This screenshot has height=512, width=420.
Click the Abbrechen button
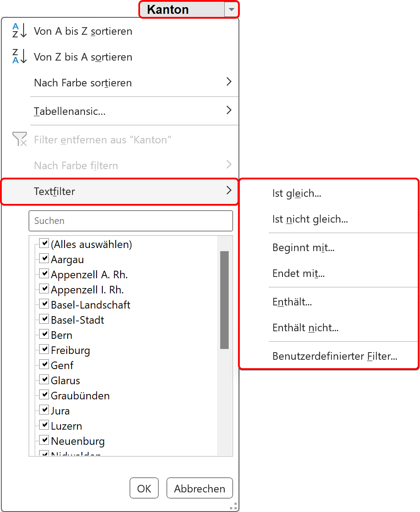point(200,488)
